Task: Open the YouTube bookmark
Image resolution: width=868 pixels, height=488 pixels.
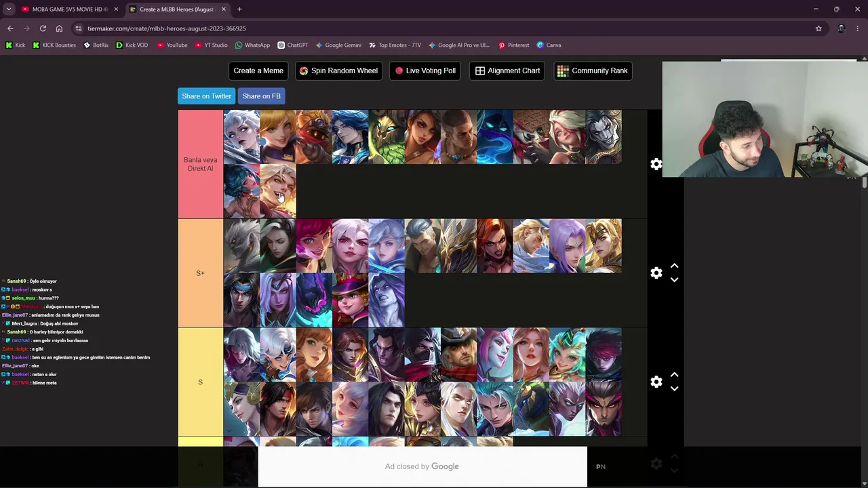Action: 172,45
